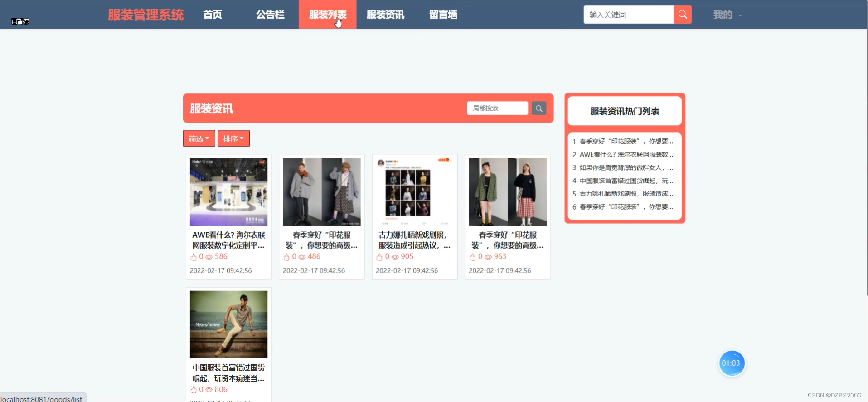Open the 排序 sort dropdown
The height and width of the screenshot is (402, 868).
[233, 138]
